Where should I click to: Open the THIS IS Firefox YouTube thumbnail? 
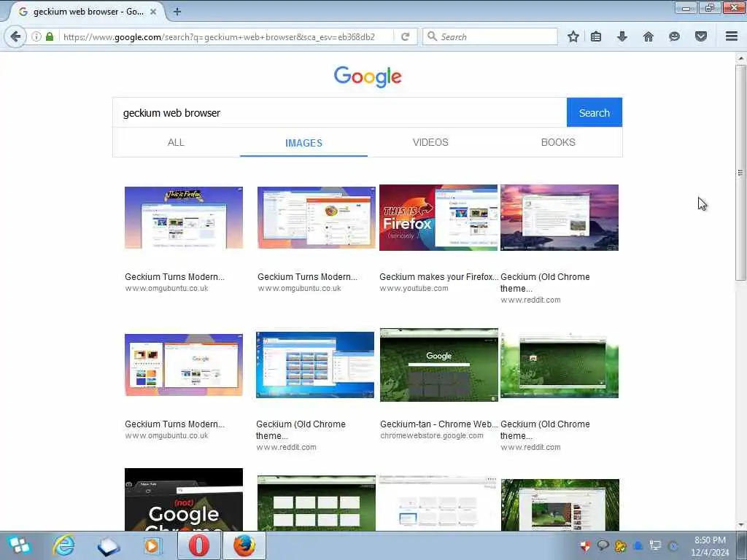[438, 217]
